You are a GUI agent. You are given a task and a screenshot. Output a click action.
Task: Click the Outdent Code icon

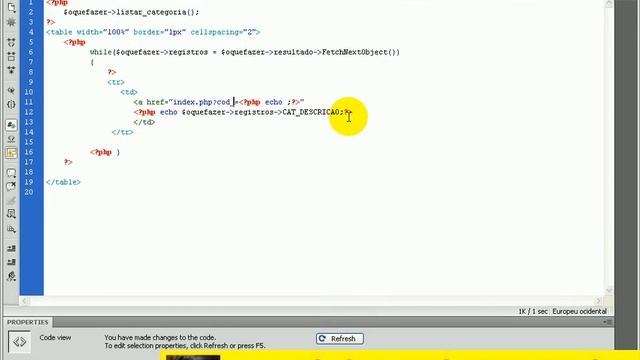coord(11,262)
